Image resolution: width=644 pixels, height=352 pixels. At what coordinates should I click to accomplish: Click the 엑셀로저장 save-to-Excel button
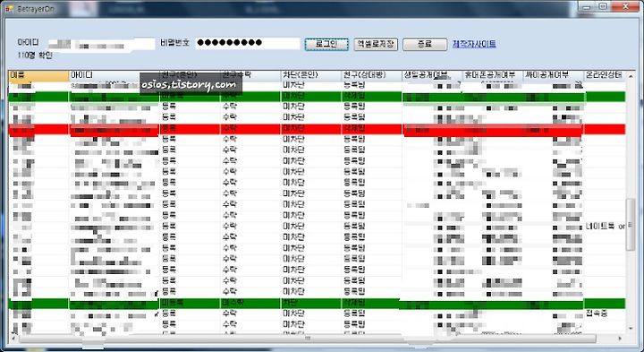pos(376,44)
